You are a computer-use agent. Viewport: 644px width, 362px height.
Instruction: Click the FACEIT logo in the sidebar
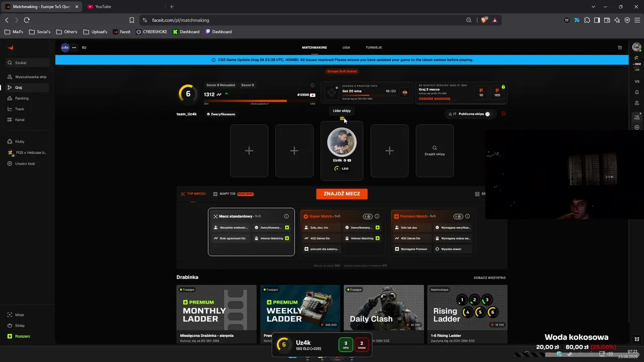point(11,48)
